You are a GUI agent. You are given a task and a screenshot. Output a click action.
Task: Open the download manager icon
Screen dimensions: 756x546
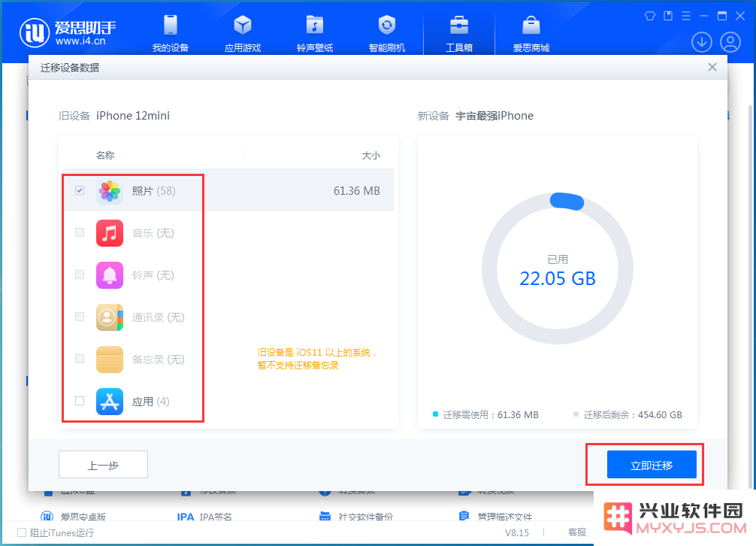702,42
